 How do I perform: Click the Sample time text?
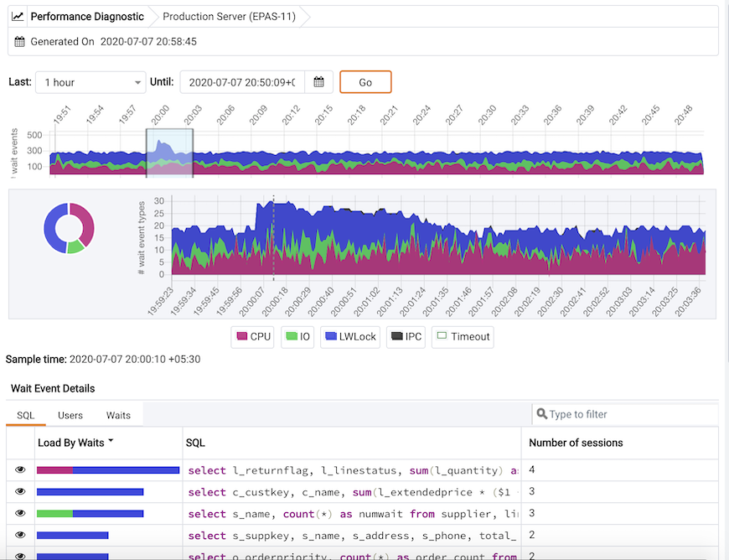pyautogui.click(x=103, y=360)
